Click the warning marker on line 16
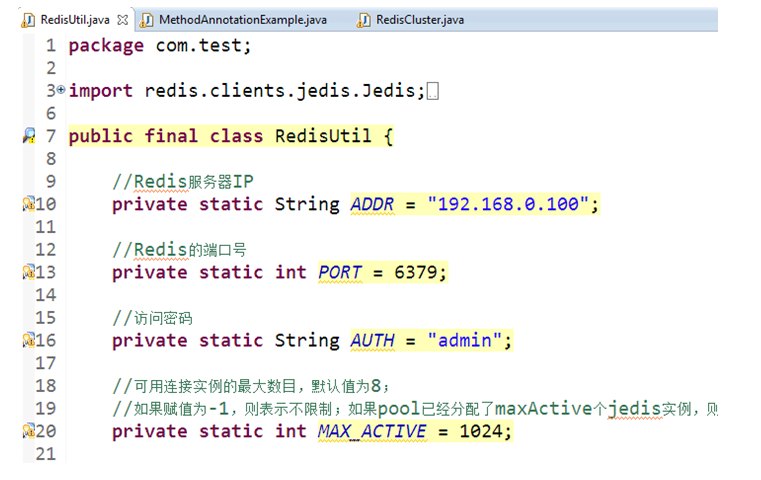761x480 pixels. point(29,340)
